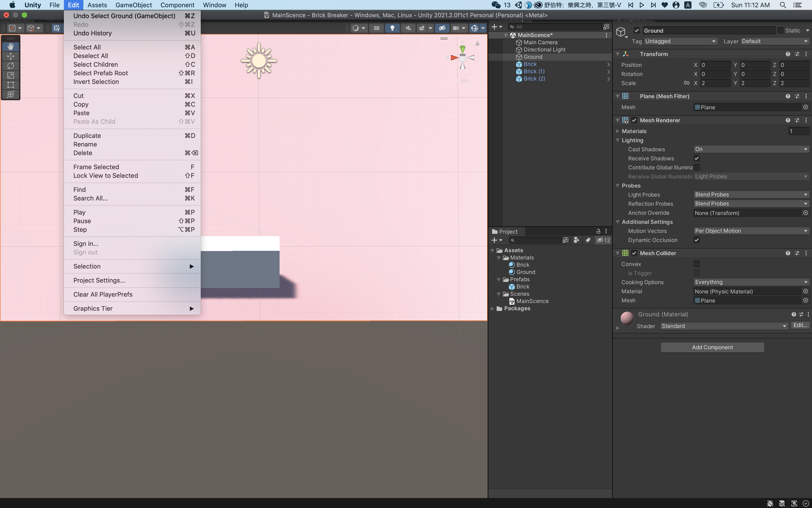Open the Layer dropdown showing Default
Image resolution: width=812 pixels, height=508 pixels.
[775, 41]
